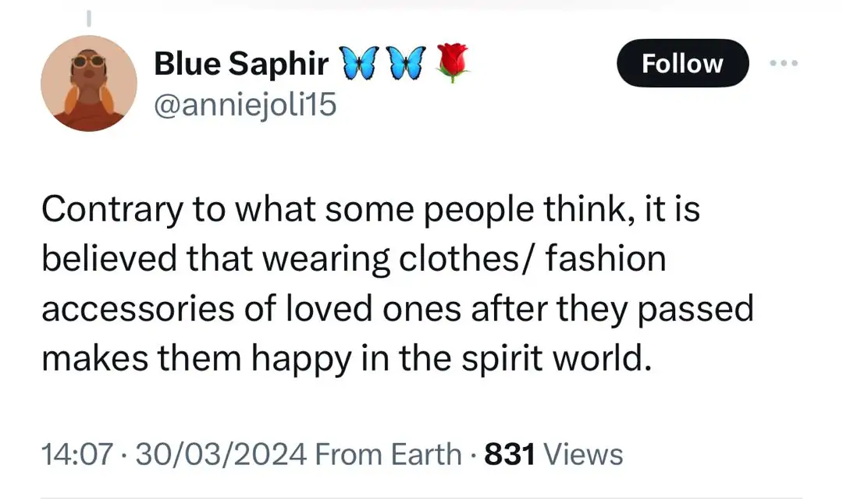
Task: Click the sunglasses on the avatar image
Action: (86, 62)
